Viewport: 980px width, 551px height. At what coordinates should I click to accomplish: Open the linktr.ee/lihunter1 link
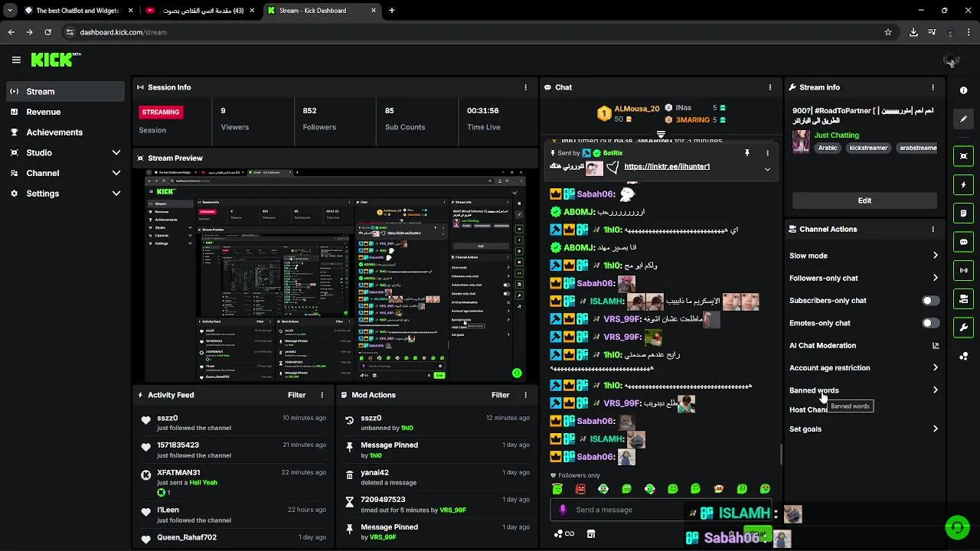[x=667, y=166]
